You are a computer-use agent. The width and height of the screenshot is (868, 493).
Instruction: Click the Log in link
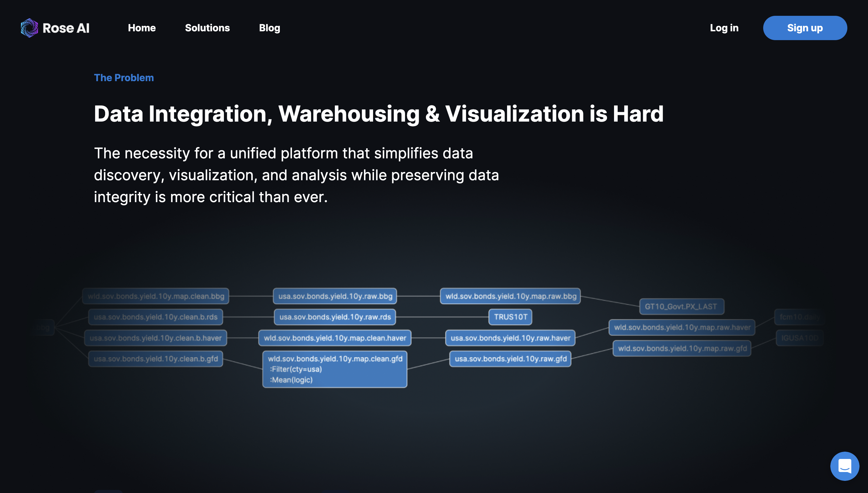(724, 28)
